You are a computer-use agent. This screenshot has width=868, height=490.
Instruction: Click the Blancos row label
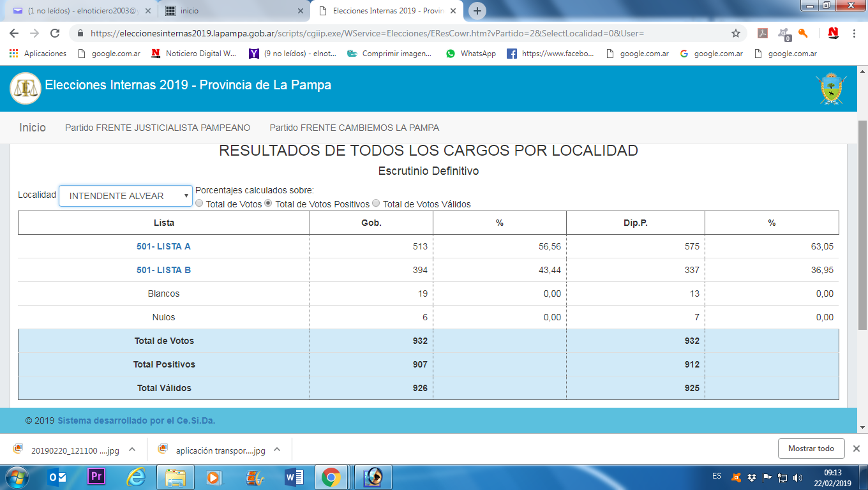(163, 293)
